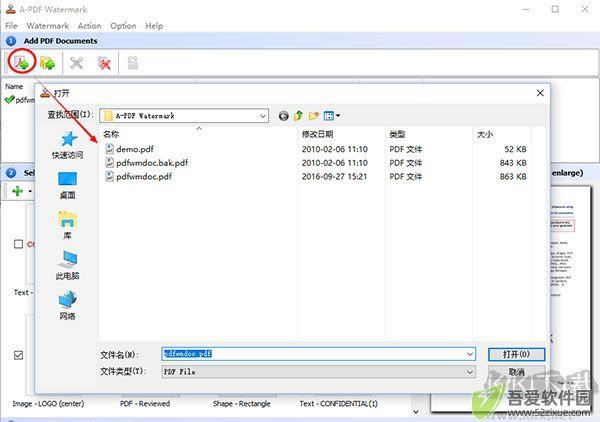Click the 843 KB size cell
This screenshot has height=422, width=600.
coord(513,163)
